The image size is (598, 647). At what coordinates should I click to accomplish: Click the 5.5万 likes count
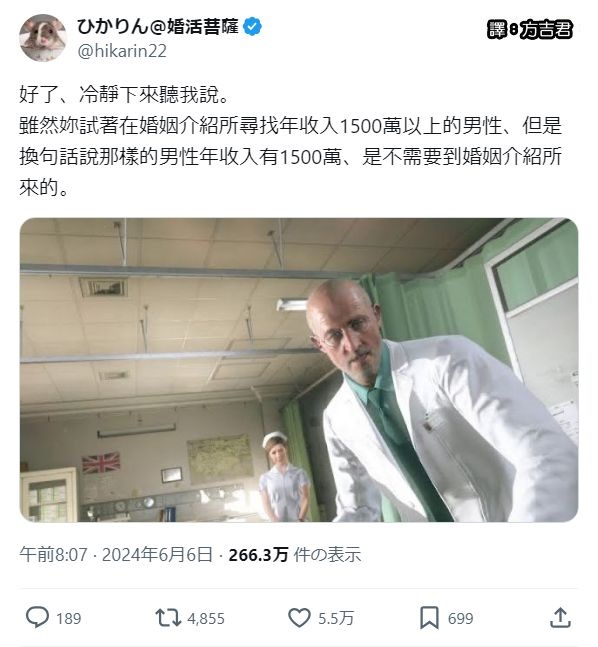[336, 619]
